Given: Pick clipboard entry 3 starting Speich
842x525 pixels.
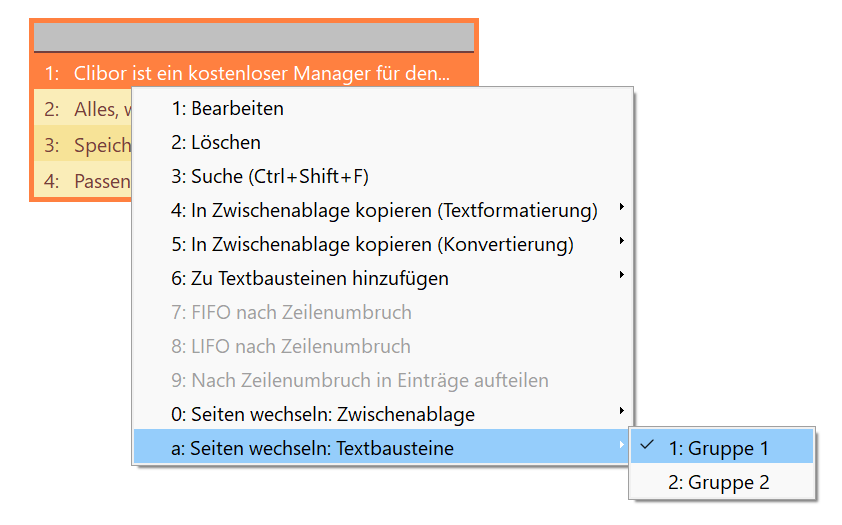Looking at the screenshot, I should (x=83, y=145).
